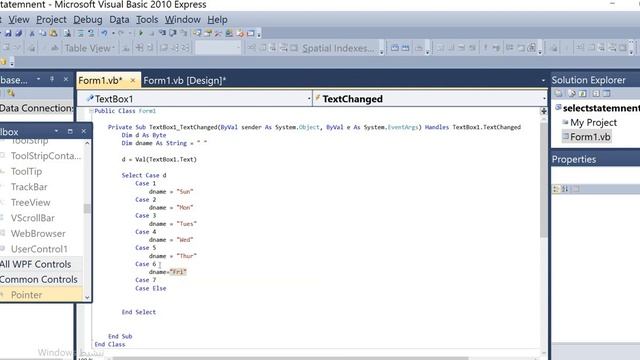Switch to the Form1.vb [Design] tab
This screenshot has width=640, height=360.
184,80
